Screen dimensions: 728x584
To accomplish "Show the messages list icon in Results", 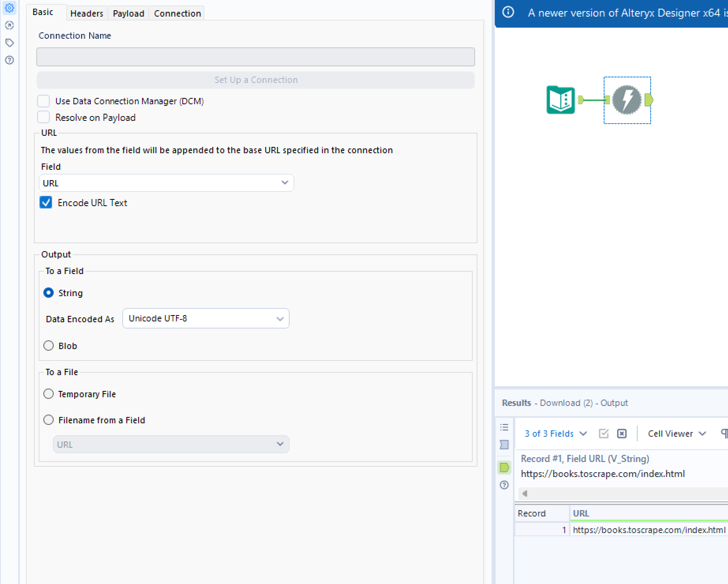I will [504, 427].
